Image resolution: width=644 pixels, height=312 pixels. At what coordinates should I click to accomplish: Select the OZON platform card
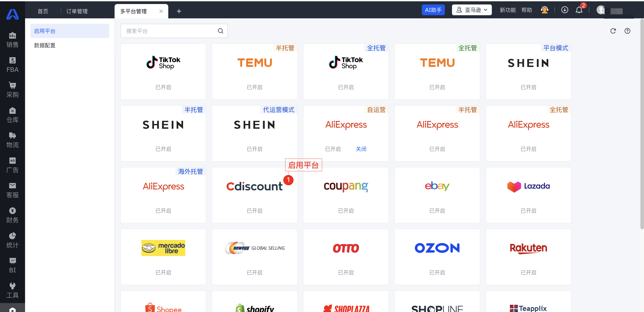pos(437,257)
